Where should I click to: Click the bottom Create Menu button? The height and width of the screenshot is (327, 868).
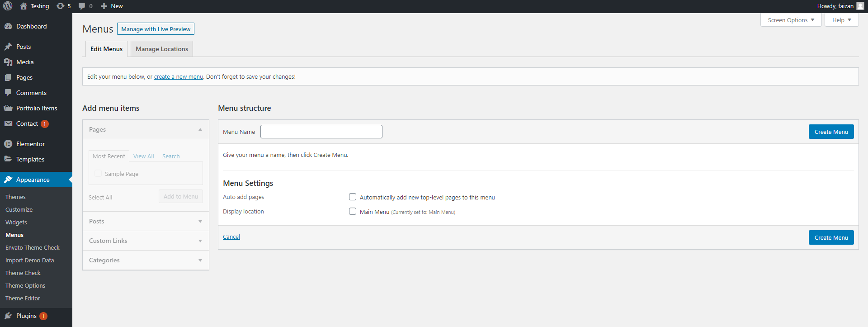831,237
